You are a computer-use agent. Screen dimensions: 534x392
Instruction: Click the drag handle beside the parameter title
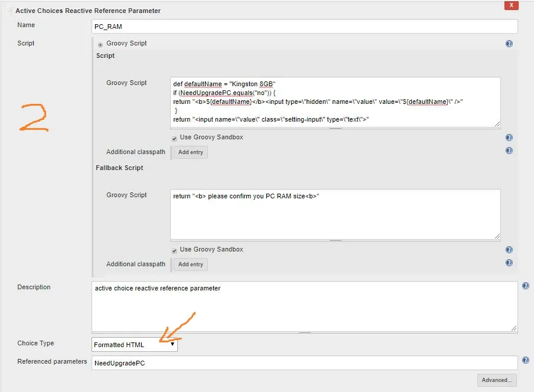tap(9, 11)
